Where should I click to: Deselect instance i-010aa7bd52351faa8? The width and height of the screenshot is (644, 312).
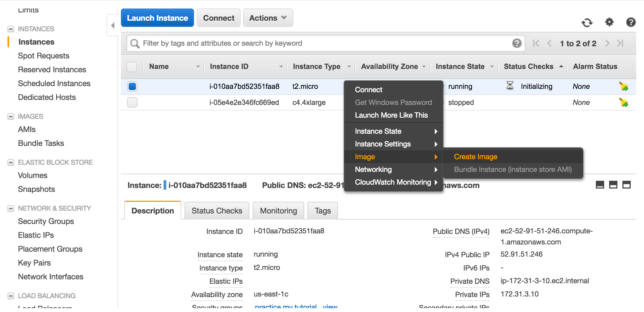pos(132,86)
